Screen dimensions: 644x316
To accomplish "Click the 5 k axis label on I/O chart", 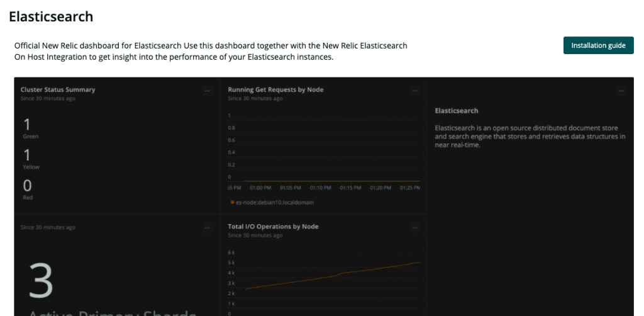I will [231, 262].
